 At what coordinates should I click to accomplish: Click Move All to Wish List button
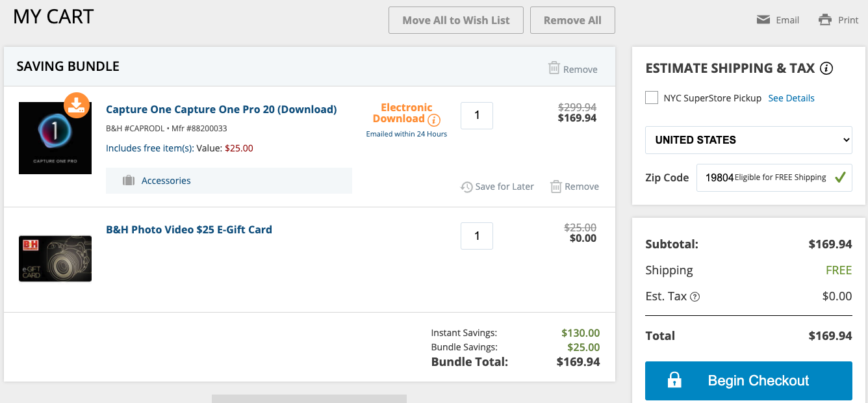pos(456,20)
